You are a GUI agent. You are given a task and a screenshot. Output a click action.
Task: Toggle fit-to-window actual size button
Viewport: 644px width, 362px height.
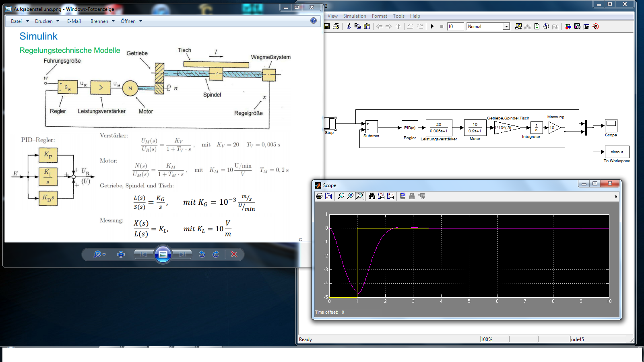pyautogui.click(x=121, y=254)
